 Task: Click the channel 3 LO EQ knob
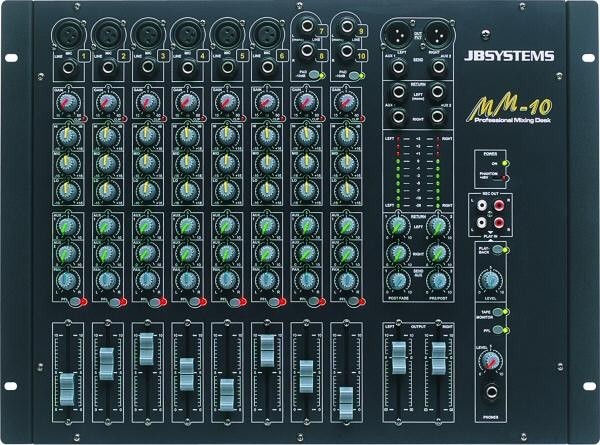tap(147, 189)
